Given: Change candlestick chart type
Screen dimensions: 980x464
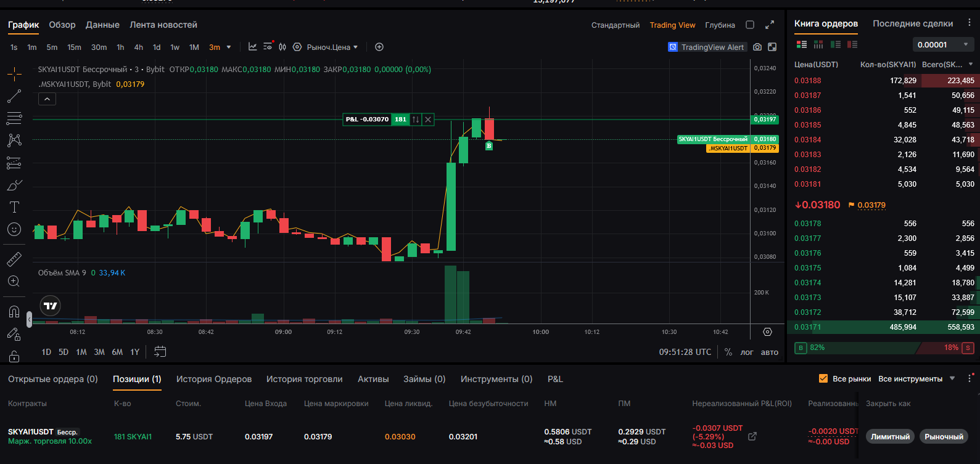Looking at the screenshot, I should click(282, 47).
